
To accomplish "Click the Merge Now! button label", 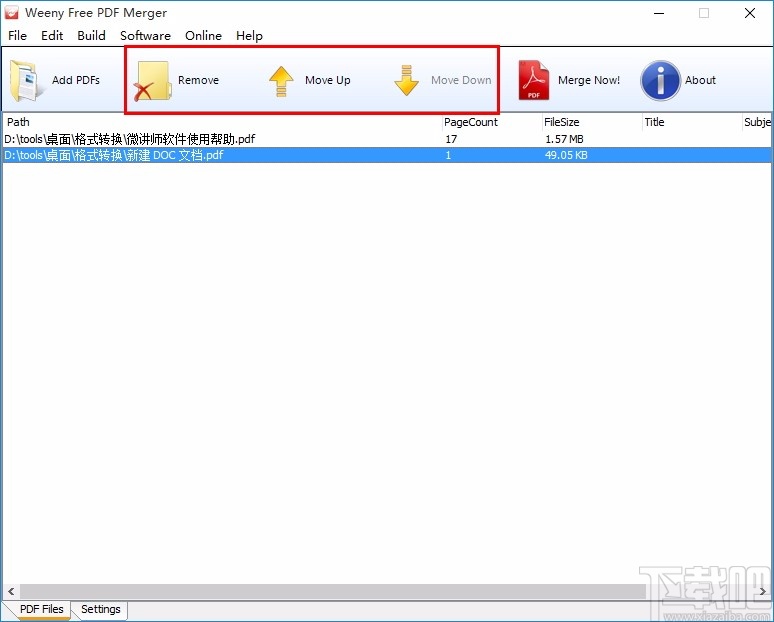I will point(589,80).
